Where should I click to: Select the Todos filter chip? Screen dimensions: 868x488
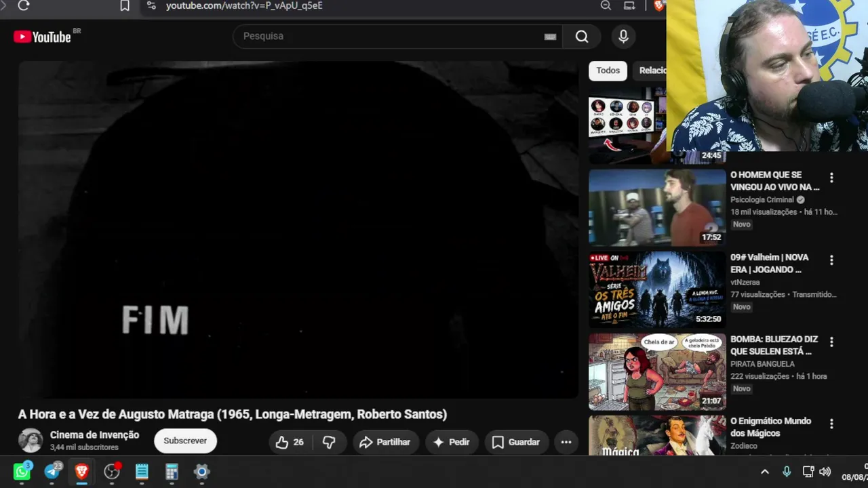(608, 70)
